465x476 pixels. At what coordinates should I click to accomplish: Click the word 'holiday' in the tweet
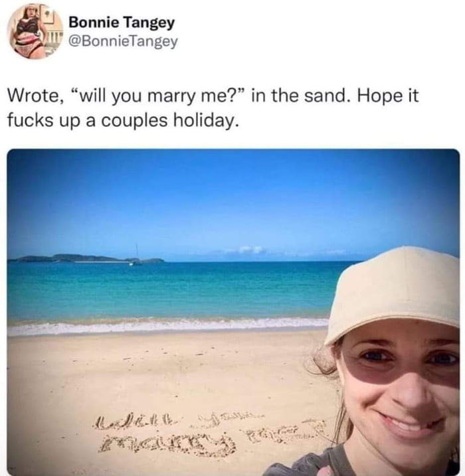204,121
